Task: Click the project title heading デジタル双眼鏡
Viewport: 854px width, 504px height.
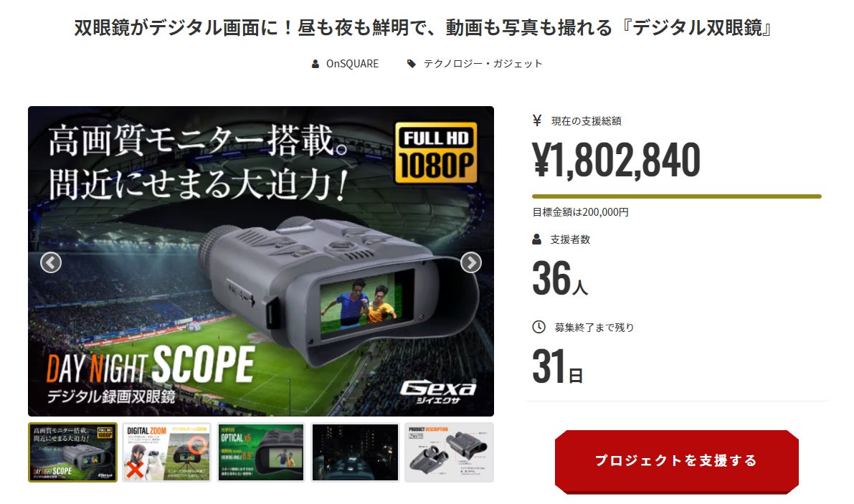Action: 422,27
